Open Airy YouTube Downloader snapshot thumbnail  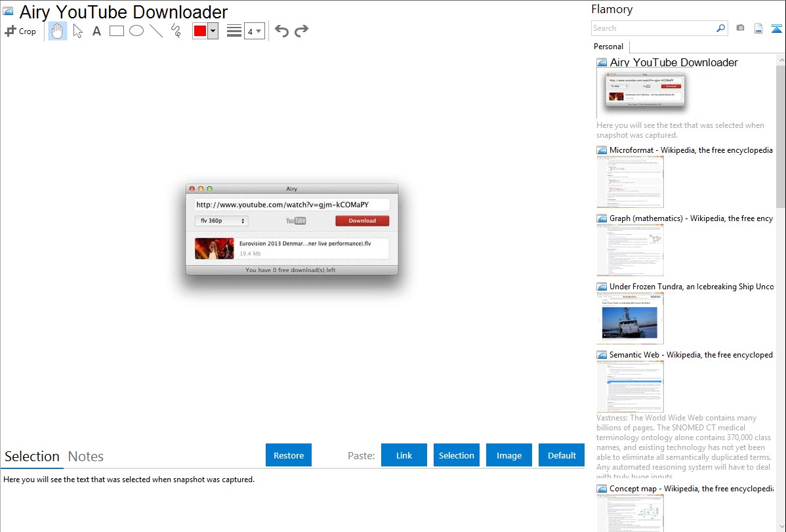click(645, 93)
